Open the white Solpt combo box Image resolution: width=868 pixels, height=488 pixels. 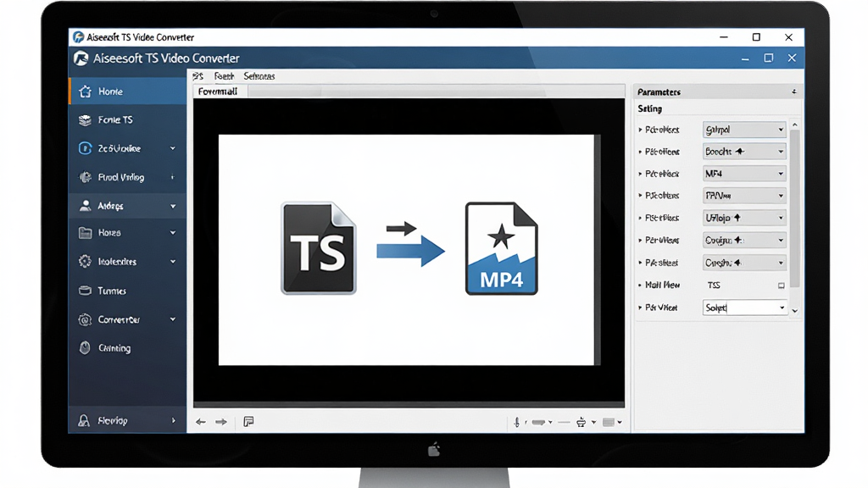(744, 308)
